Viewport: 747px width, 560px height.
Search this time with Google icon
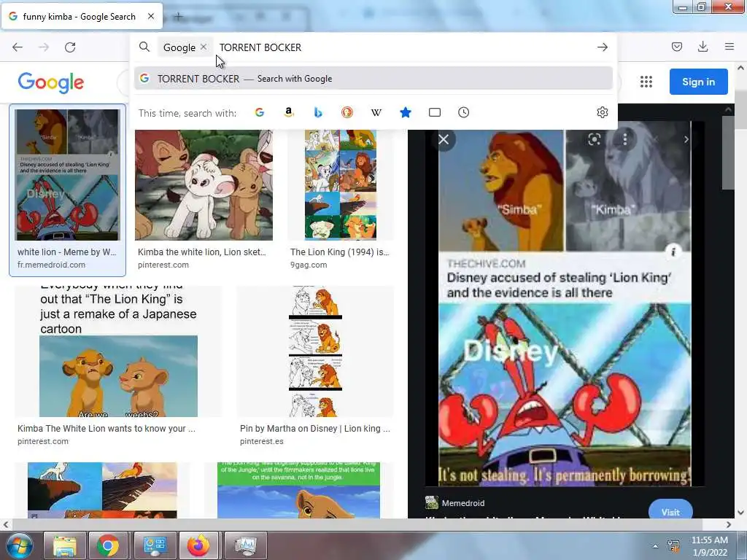(x=260, y=112)
